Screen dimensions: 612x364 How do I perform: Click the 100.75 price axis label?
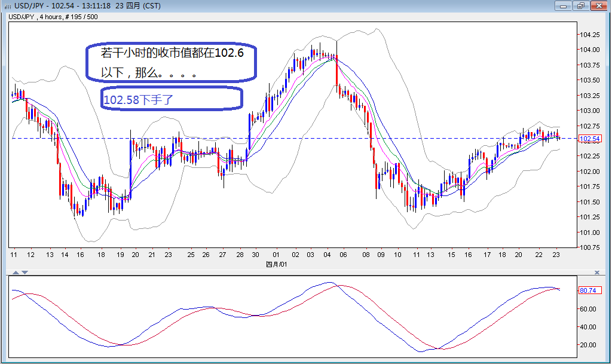590,247
